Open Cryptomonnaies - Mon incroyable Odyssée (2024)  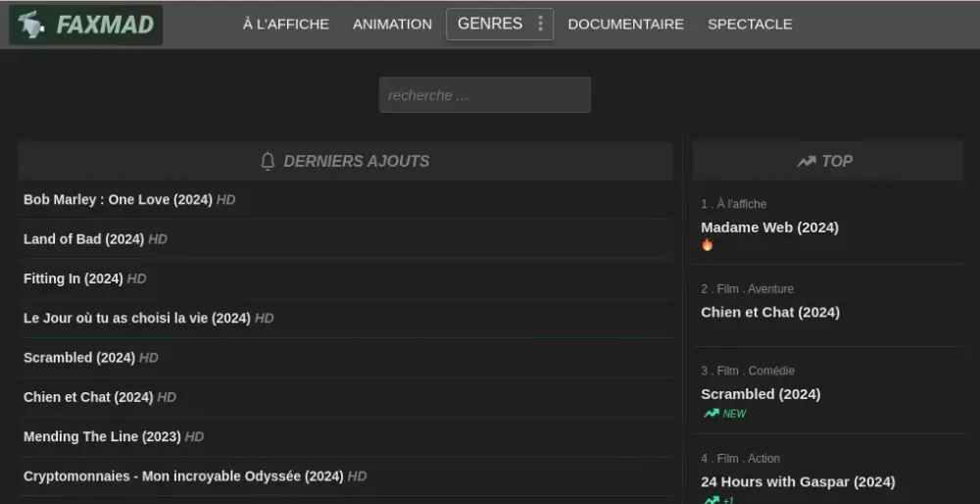(x=183, y=476)
